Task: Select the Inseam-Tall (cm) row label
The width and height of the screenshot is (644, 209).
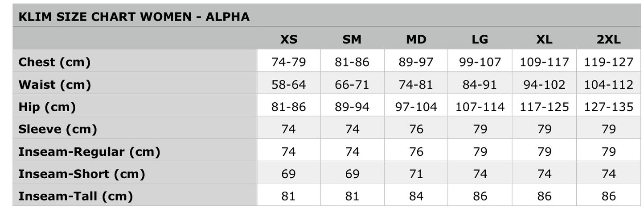Action: (x=75, y=196)
